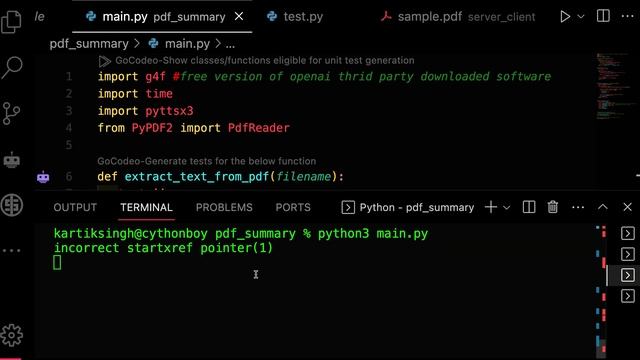Kill terminal with trash icon
Image resolution: width=640 pixels, height=360 pixels.
[x=553, y=207]
